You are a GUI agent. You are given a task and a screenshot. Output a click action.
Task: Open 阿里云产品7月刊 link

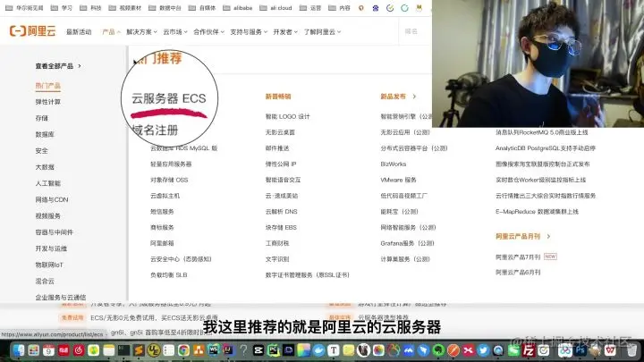click(518, 257)
